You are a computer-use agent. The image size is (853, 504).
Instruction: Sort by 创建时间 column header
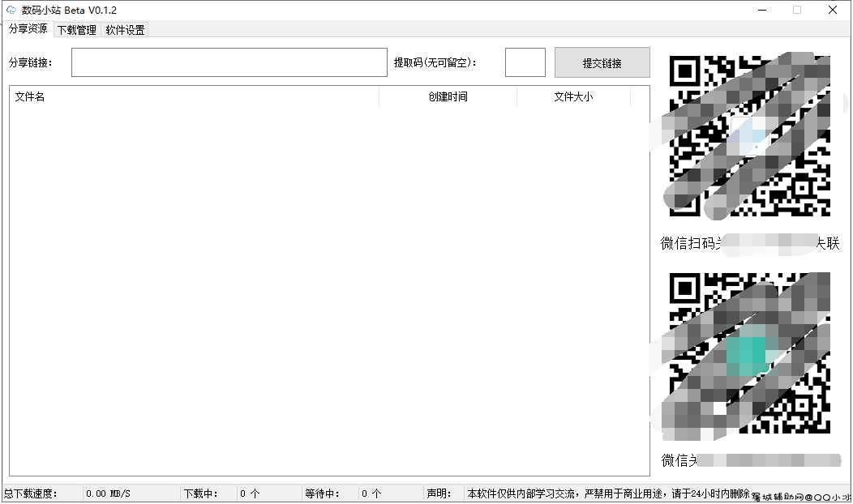click(x=448, y=96)
